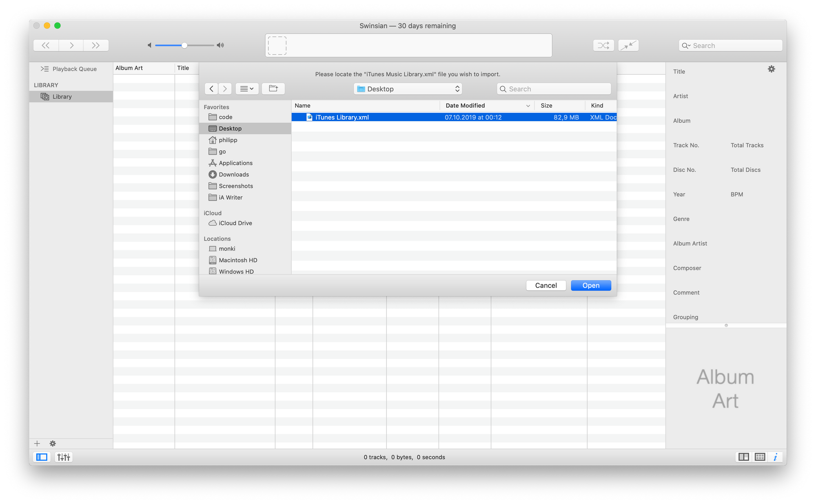Click the show folder icon in dialog

pyautogui.click(x=273, y=88)
